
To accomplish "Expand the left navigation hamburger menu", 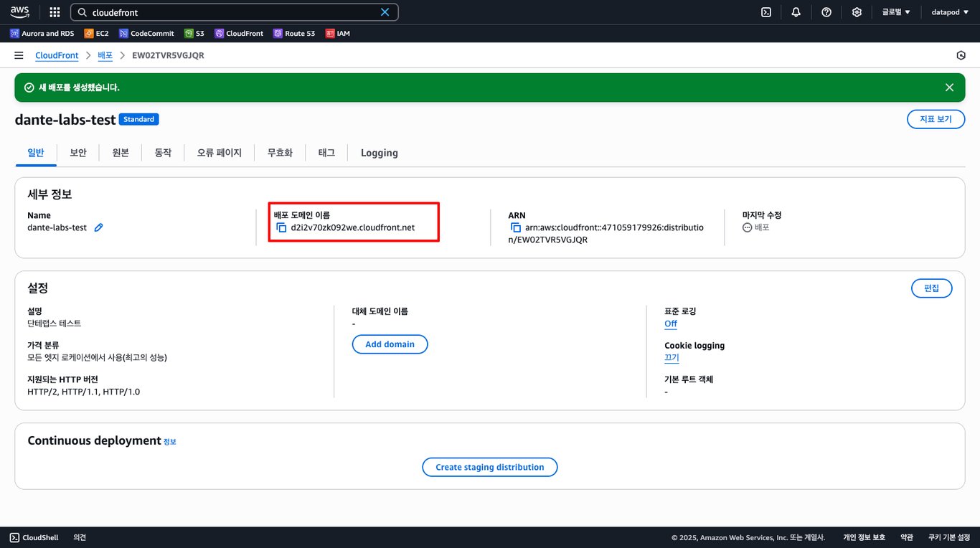I will (x=19, y=55).
